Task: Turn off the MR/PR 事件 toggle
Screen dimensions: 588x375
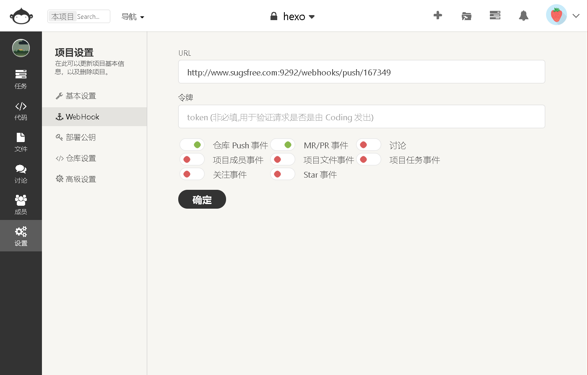Action: pyautogui.click(x=283, y=145)
